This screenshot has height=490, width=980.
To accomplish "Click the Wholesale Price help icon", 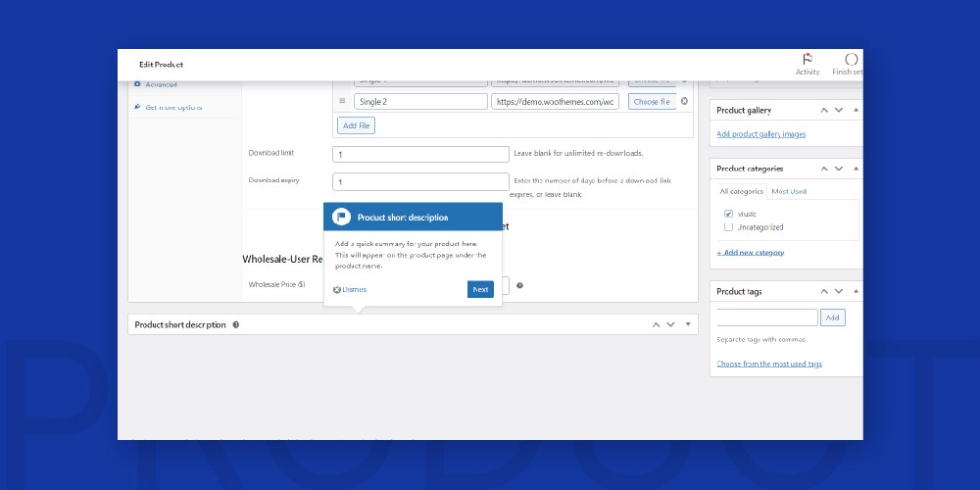I will tap(520, 285).
